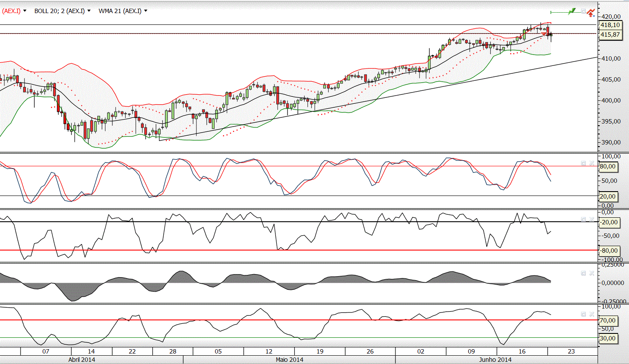Click the red zigzag with up-arrow icon
This screenshot has width=629, height=364.
(591, 12)
